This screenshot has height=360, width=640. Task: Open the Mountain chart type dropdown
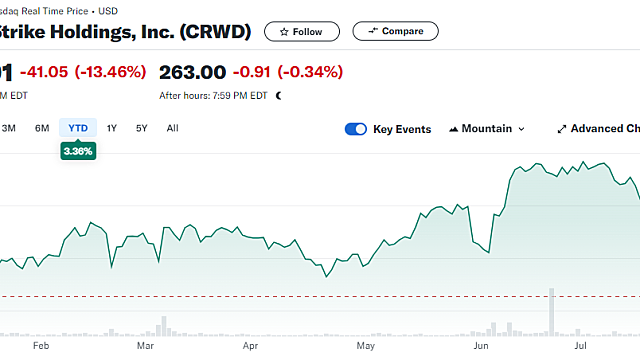tap(487, 129)
